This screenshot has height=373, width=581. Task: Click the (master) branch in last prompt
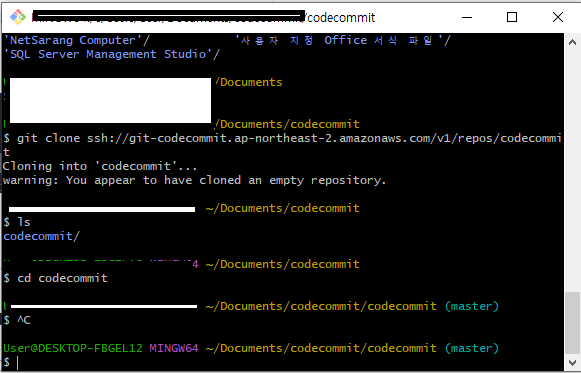point(471,348)
